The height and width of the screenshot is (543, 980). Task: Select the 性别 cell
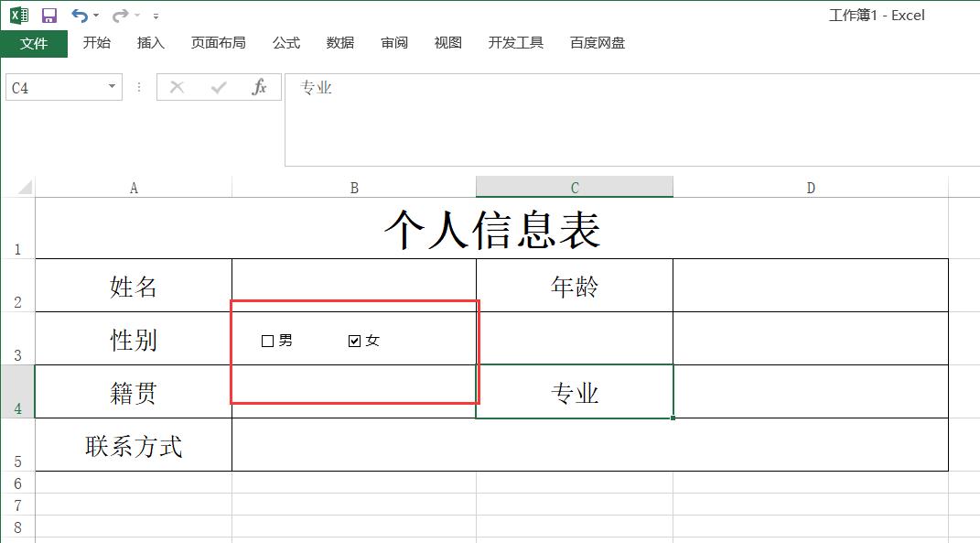134,339
